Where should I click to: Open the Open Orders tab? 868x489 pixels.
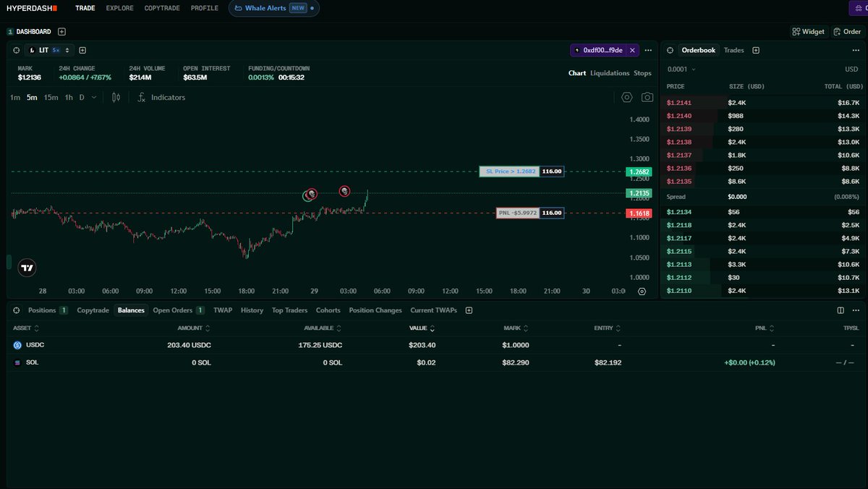179,310
